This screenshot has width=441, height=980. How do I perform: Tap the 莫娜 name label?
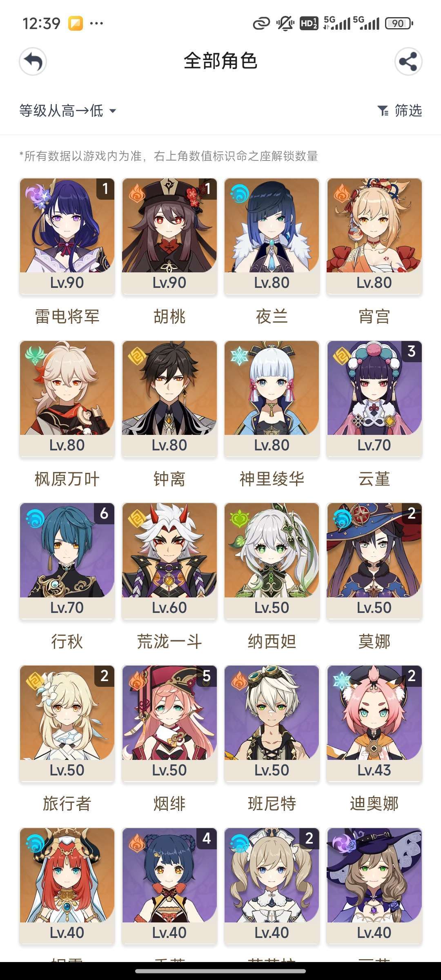click(x=374, y=641)
